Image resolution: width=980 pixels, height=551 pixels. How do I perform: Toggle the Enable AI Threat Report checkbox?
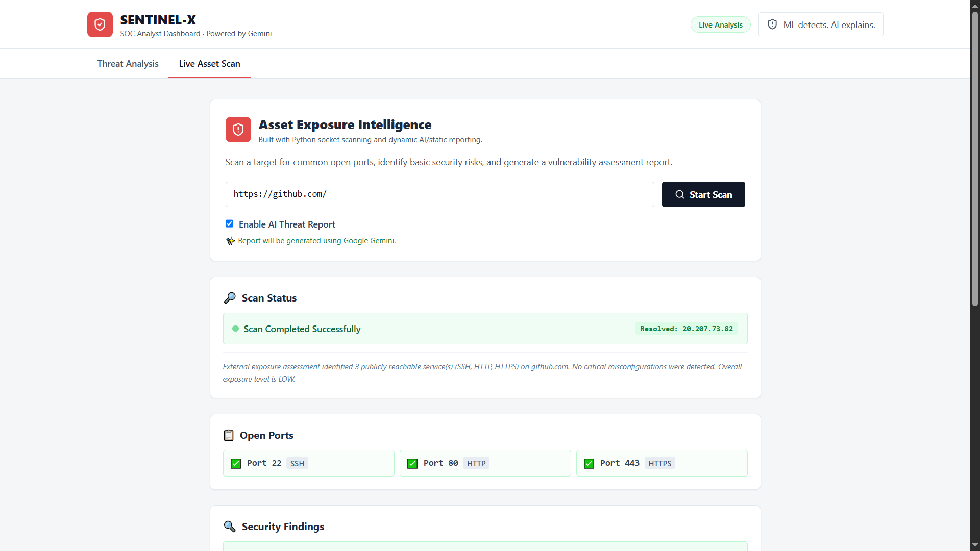[x=230, y=223]
